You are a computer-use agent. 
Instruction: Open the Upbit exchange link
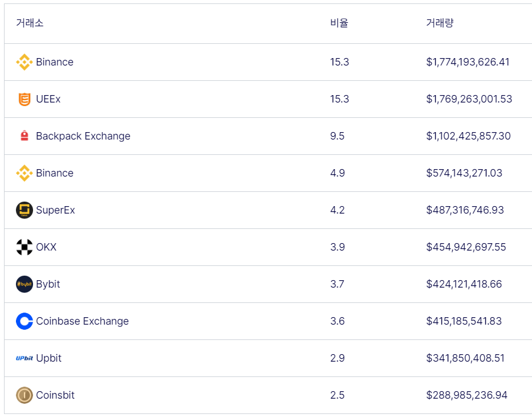tap(49, 358)
